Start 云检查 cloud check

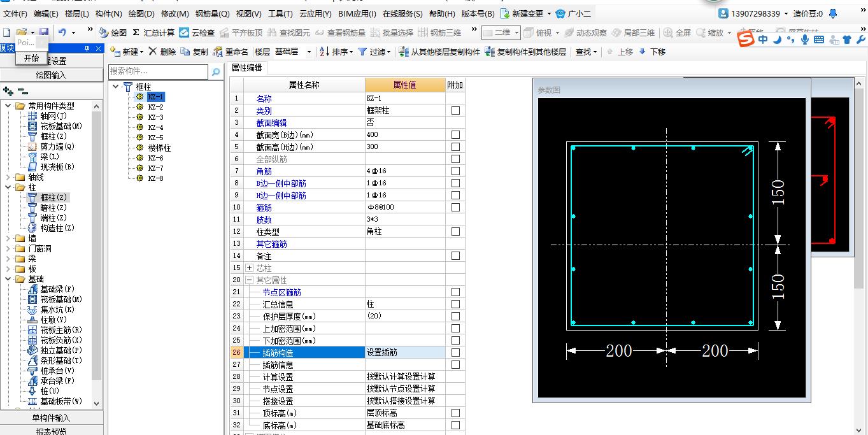[197, 32]
